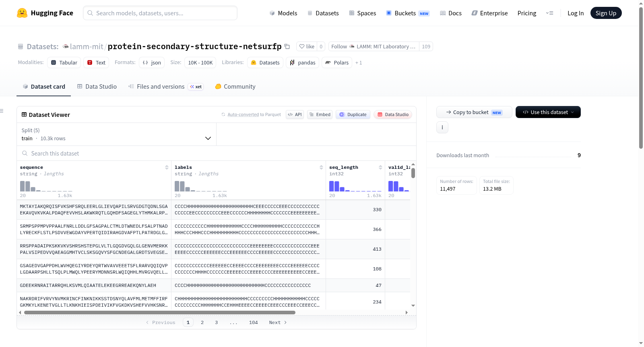Focus the Search this dataset field
Screen dimensions: 644x347
point(217,153)
